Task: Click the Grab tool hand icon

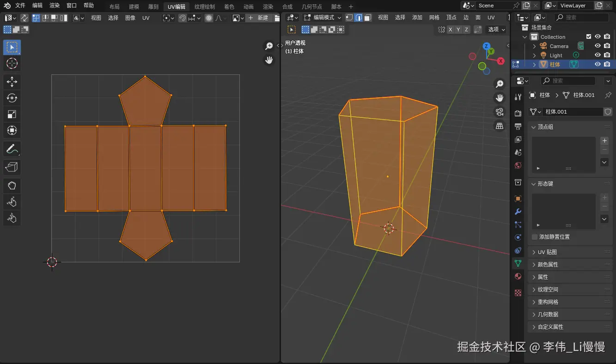Action: coord(12,186)
